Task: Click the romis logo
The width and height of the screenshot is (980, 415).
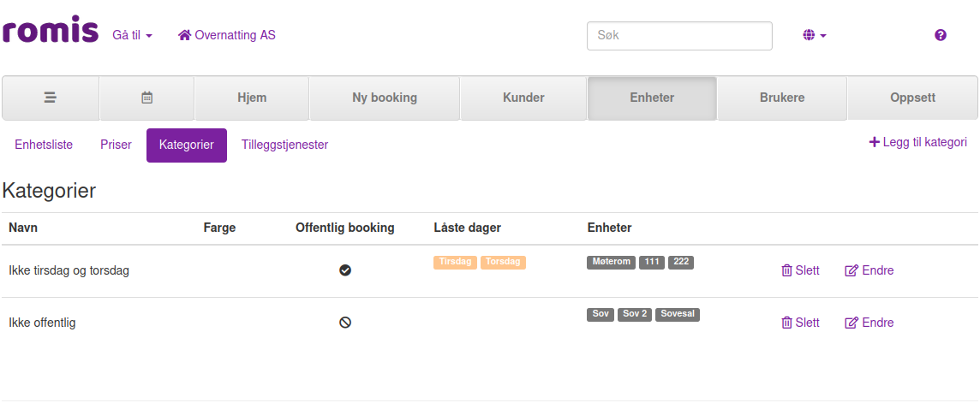Action: point(50,29)
